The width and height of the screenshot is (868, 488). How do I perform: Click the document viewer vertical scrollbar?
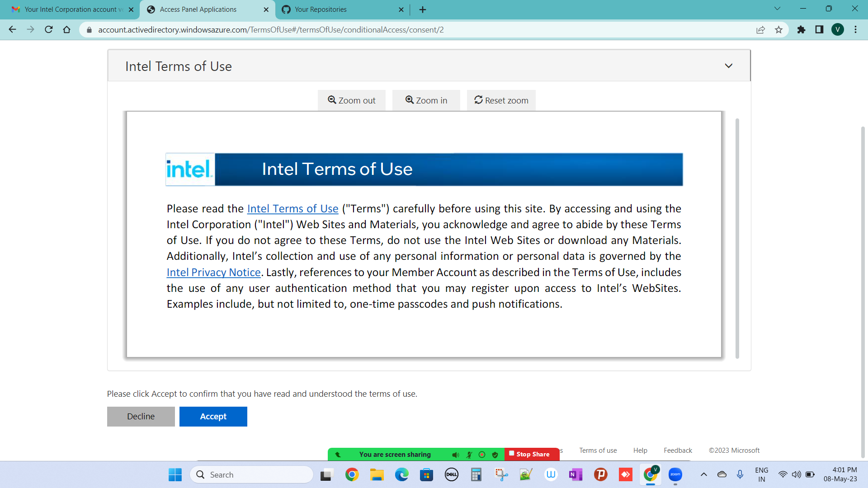(737, 238)
